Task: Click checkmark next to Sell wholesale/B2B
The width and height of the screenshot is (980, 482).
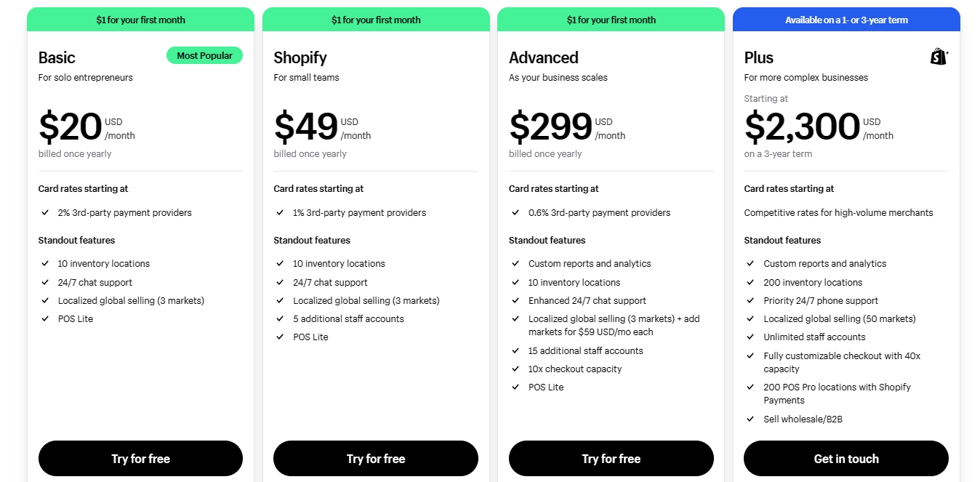Action: [x=751, y=419]
